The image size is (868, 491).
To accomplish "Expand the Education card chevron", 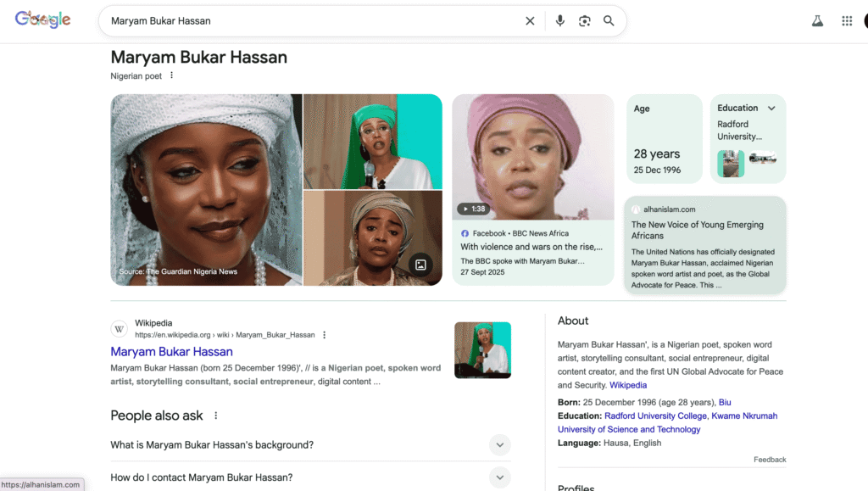I will pyautogui.click(x=771, y=109).
